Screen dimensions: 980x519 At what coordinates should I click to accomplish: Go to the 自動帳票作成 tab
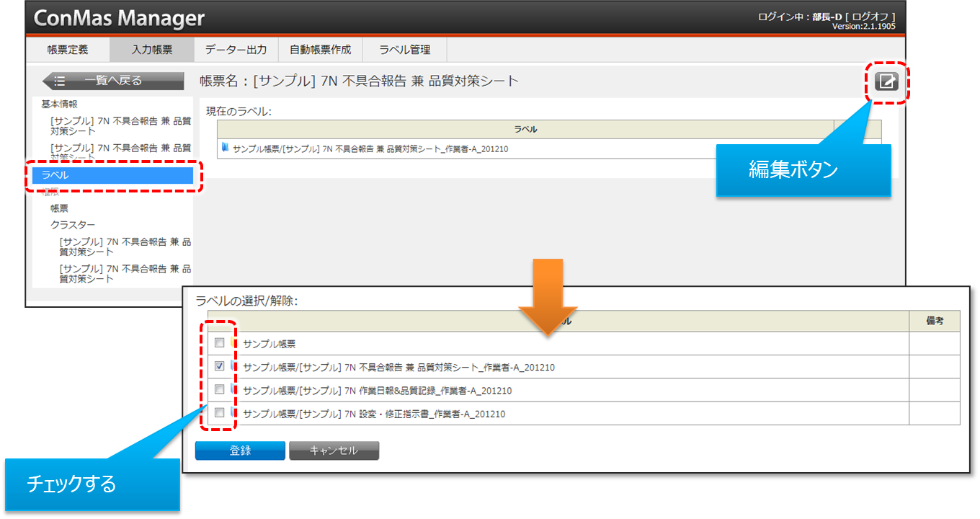(320, 50)
